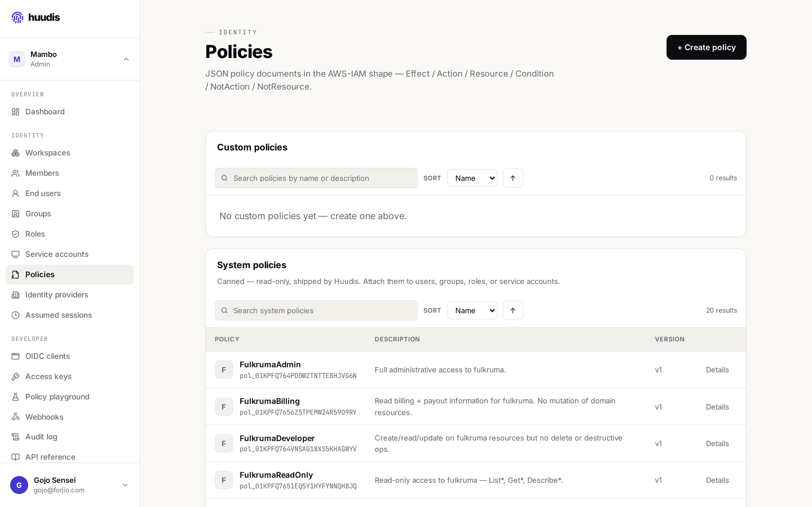The image size is (812, 507).
Task: Click the Roles shield icon
Action: click(x=16, y=234)
